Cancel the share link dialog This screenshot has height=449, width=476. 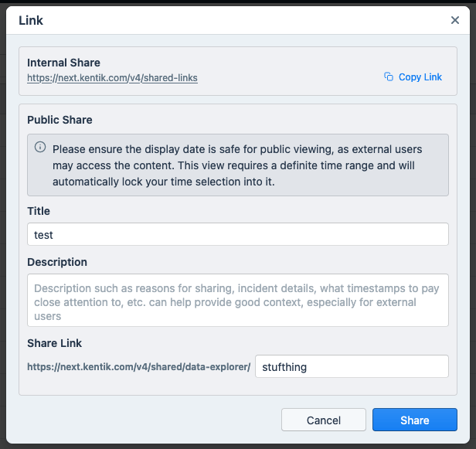pos(323,420)
